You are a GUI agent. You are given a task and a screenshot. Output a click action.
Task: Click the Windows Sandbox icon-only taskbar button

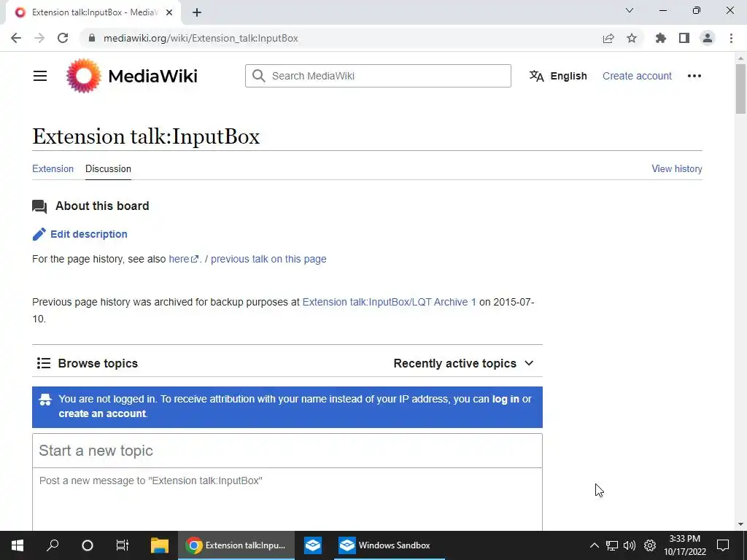pyautogui.click(x=313, y=545)
